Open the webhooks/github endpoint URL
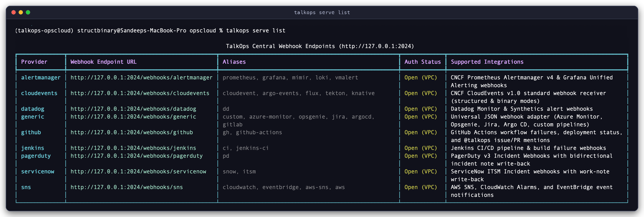The image size is (644, 217). point(132,132)
